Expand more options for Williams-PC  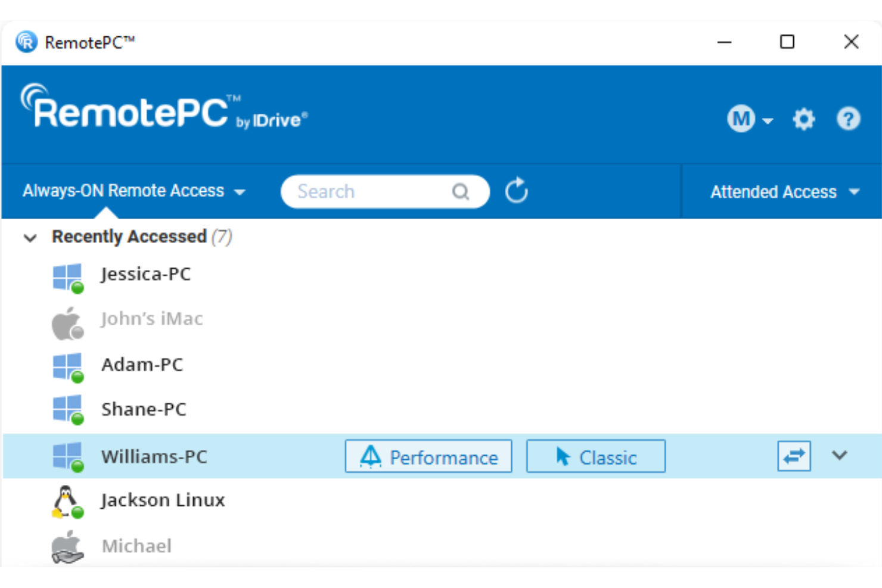click(840, 456)
